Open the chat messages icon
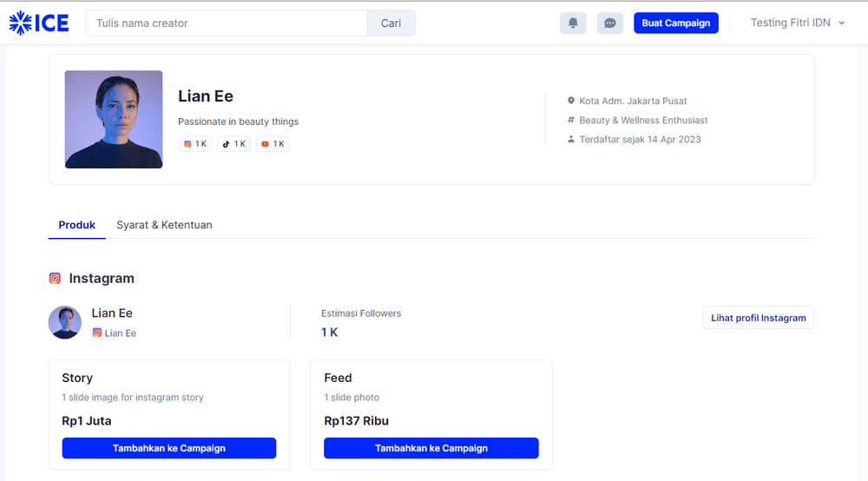 pyautogui.click(x=610, y=23)
